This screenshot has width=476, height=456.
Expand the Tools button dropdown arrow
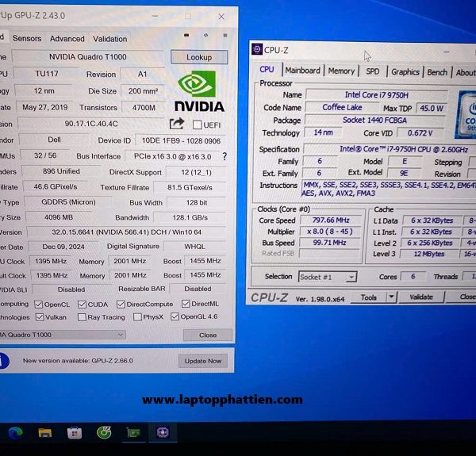(392, 297)
